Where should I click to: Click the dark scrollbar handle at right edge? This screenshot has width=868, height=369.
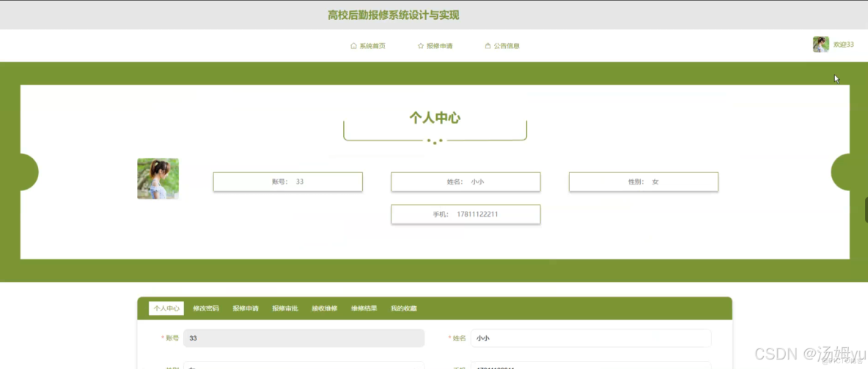click(867, 209)
